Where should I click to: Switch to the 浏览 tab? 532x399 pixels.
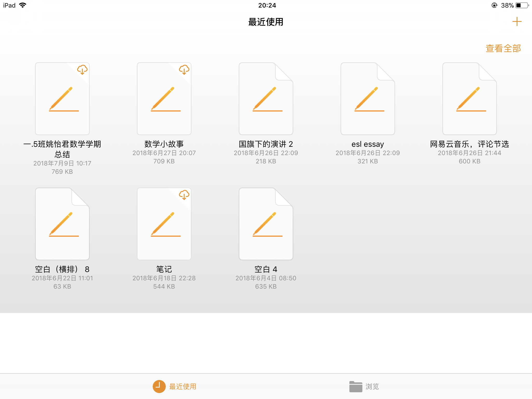pos(372,387)
